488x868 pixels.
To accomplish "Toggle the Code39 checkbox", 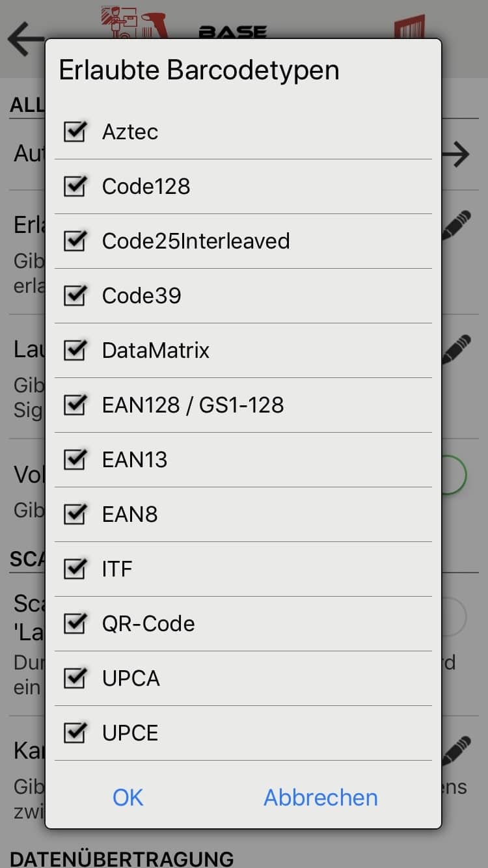I will 75,295.
